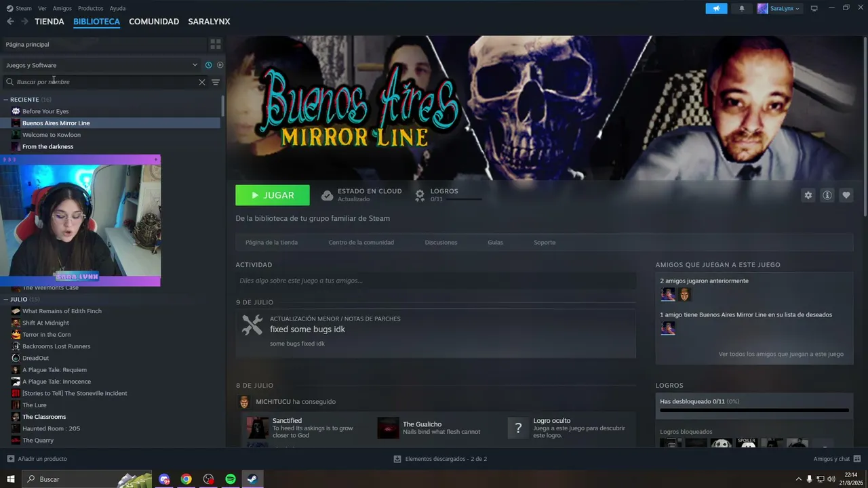Clear the library search field

tap(201, 82)
